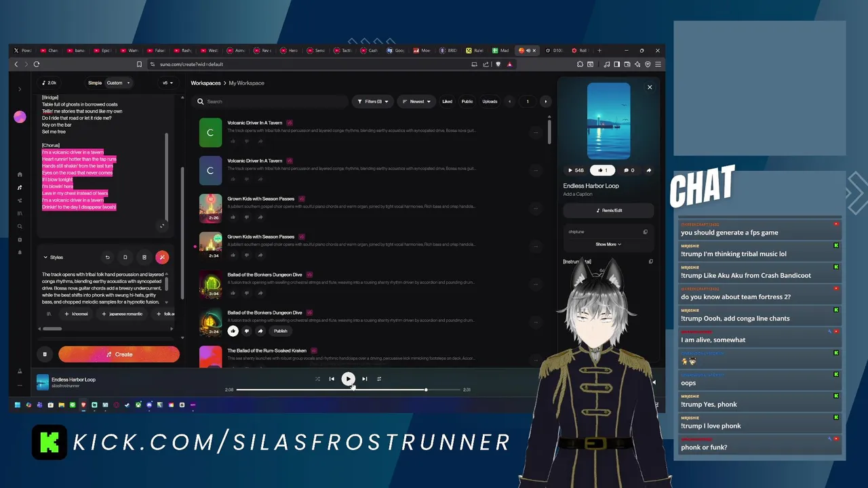Open the Workspaces breadcrumb link
868x488 pixels.
point(205,83)
